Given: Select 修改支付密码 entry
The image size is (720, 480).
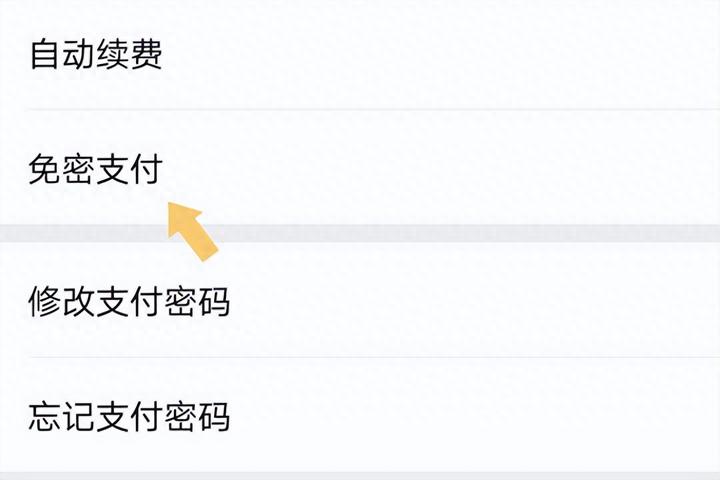Looking at the screenshot, I should (360, 300).
